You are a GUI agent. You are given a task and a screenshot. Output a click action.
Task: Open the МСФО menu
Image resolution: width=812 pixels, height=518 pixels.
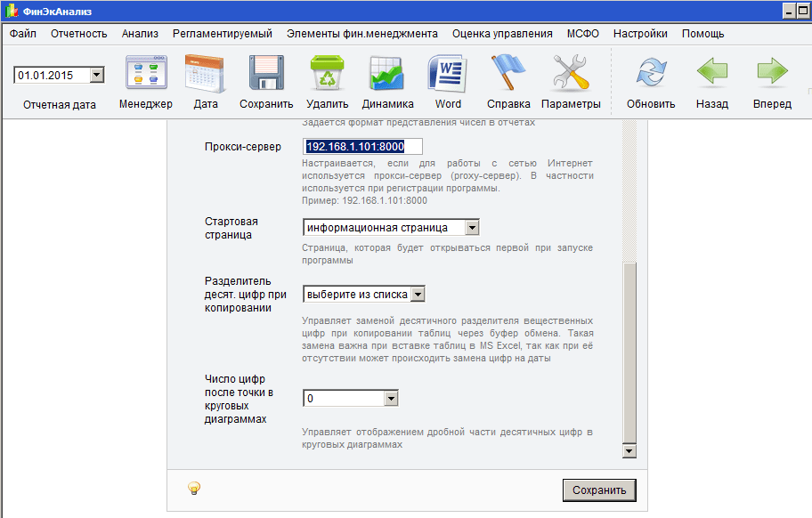[582, 34]
